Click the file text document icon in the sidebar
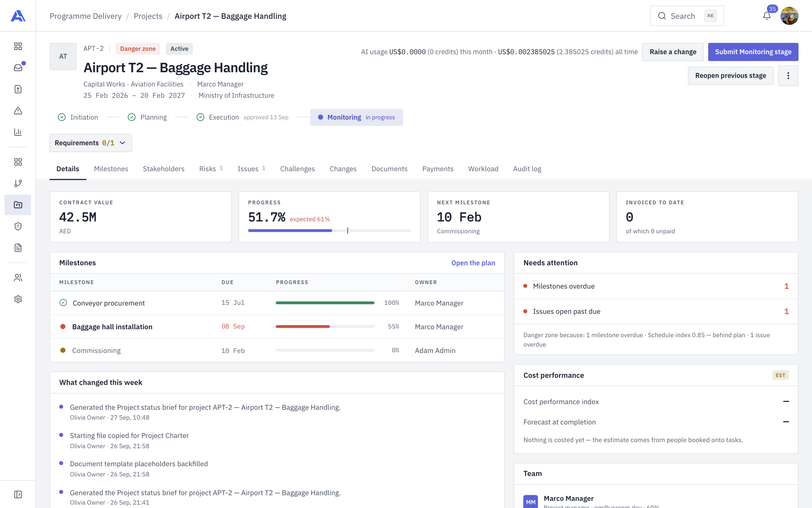 click(18, 248)
